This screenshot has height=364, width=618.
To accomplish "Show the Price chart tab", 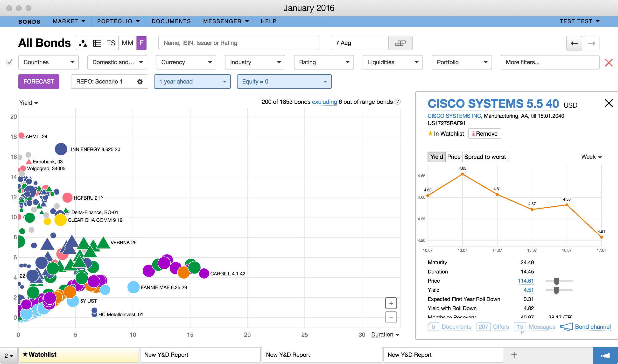I will [454, 157].
